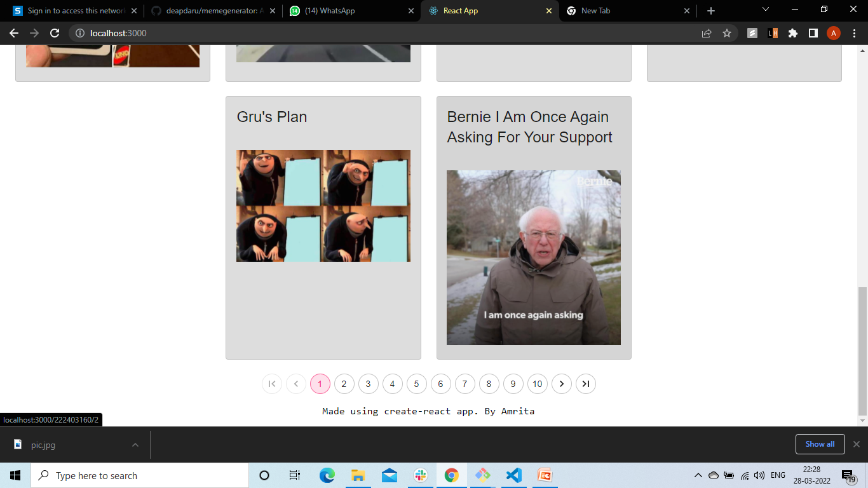This screenshot has width=868, height=488.
Task: Share the current page via the share icon
Action: coord(707,33)
